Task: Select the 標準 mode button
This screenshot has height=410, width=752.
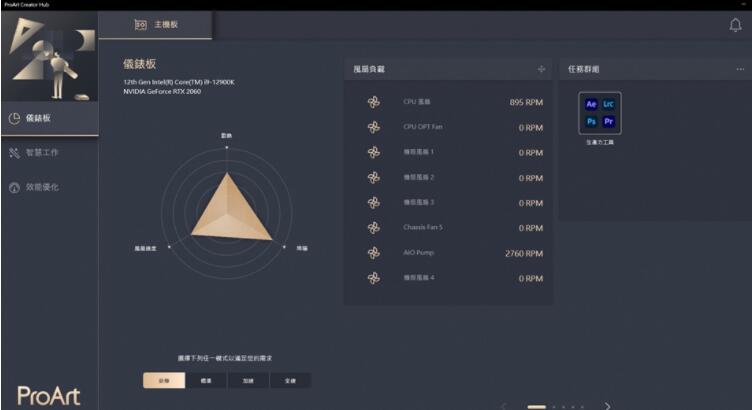Action: (x=205, y=381)
